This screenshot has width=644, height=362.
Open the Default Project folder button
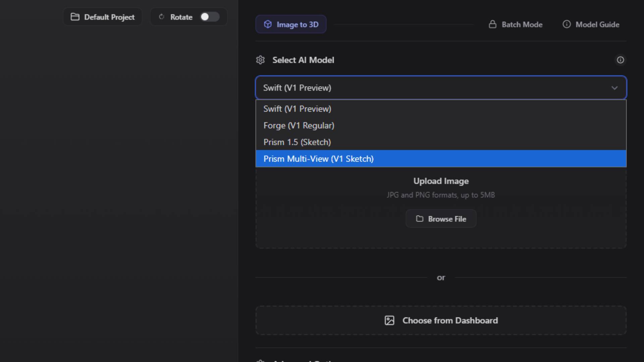tap(102, 17)
